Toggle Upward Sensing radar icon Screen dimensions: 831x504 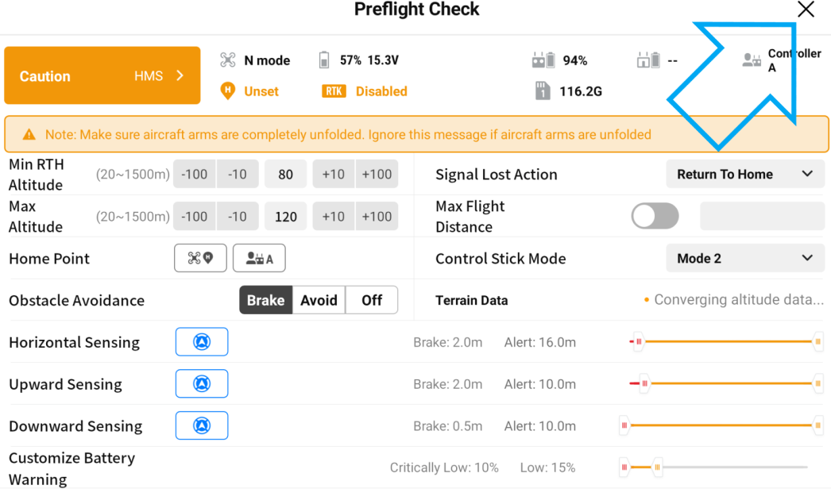(202, 384)
